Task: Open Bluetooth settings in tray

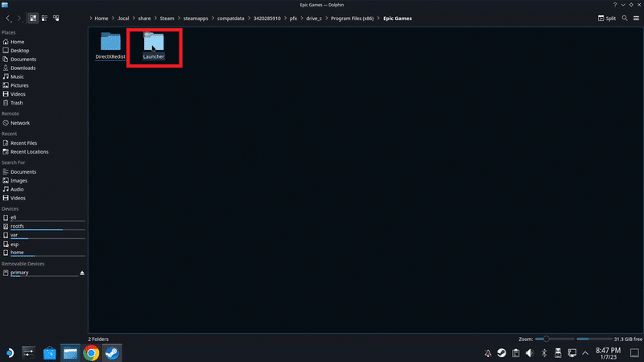Action: coord(544,353)
